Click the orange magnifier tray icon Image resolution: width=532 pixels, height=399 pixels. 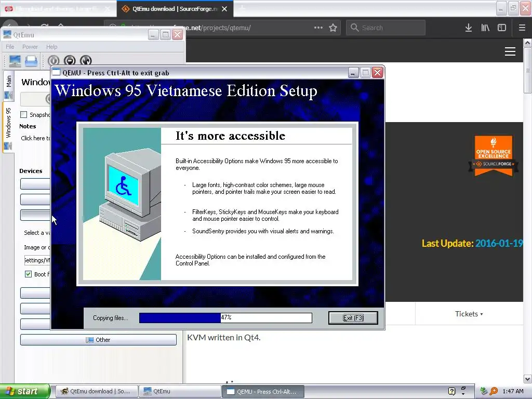(494, 391)
